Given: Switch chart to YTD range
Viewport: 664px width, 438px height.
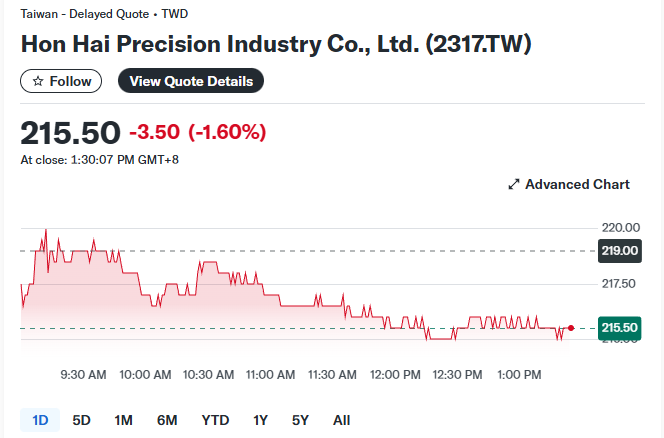Looking at the screenshot, I should (x=215, y=420).
